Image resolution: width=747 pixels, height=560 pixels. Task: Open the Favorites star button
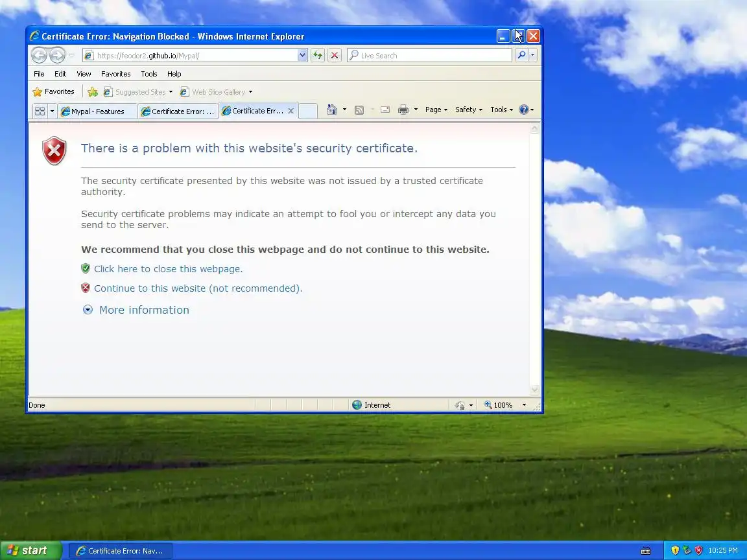53,91
